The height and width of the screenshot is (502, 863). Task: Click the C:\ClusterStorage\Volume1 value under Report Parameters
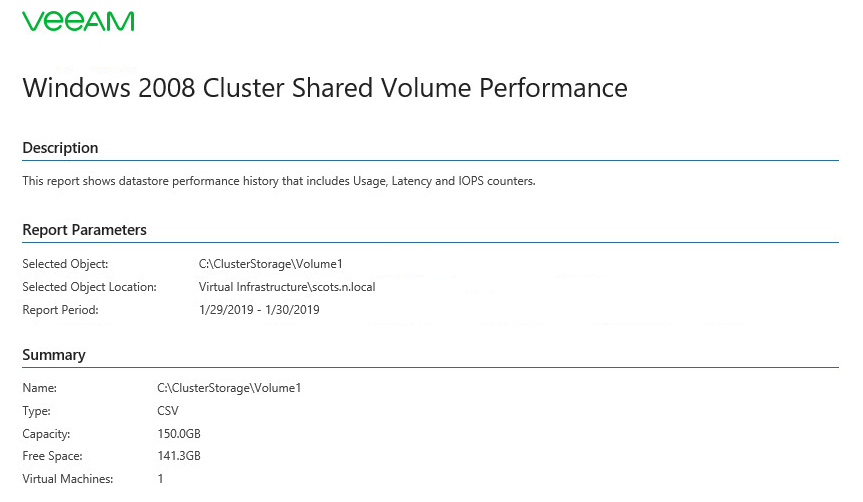270,264
